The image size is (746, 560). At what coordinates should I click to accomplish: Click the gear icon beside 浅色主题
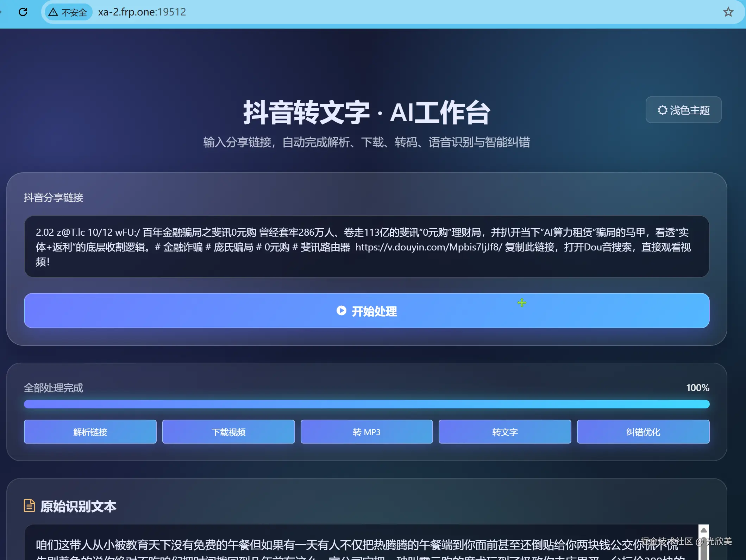(662, 110)
